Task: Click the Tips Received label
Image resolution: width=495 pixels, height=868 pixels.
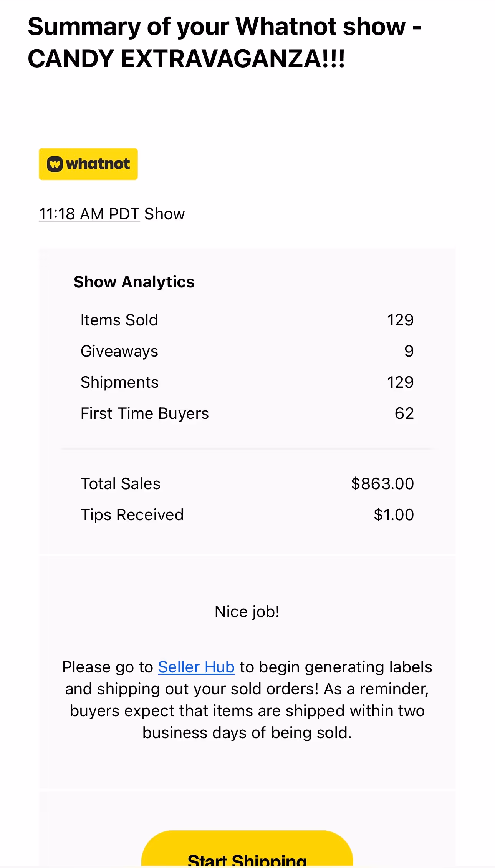Action: point(132,515)
